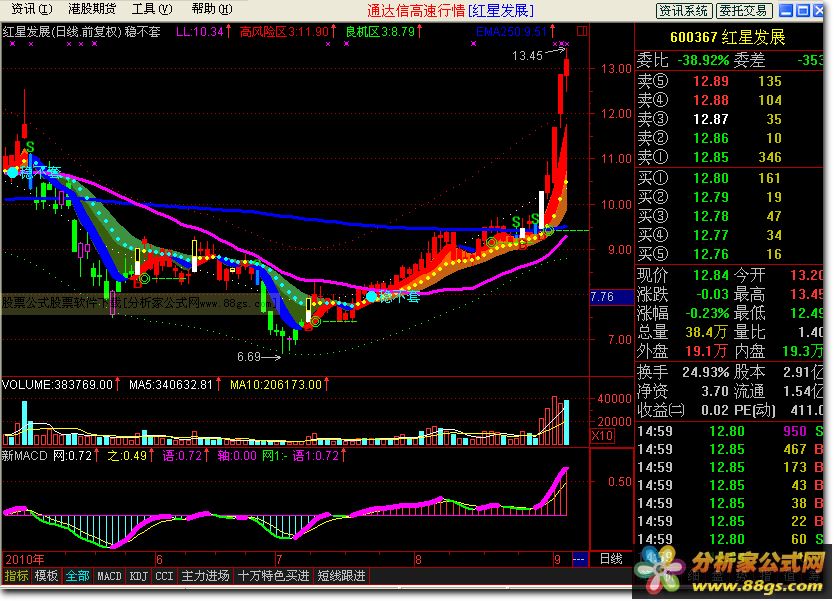
Task: Click the 涨跌 value -0.03
Action: click(x=712, y=295)
